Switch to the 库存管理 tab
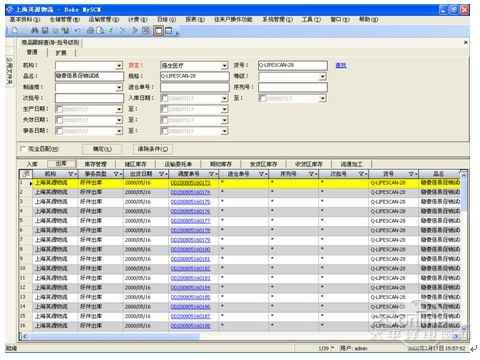 [x=96, y=164]
